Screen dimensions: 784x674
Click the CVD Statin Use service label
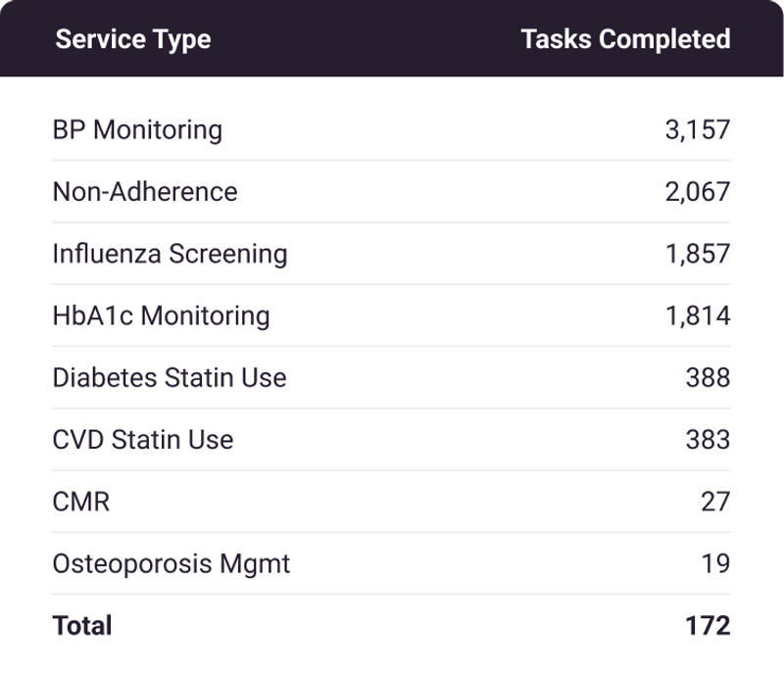pos(142,440)
